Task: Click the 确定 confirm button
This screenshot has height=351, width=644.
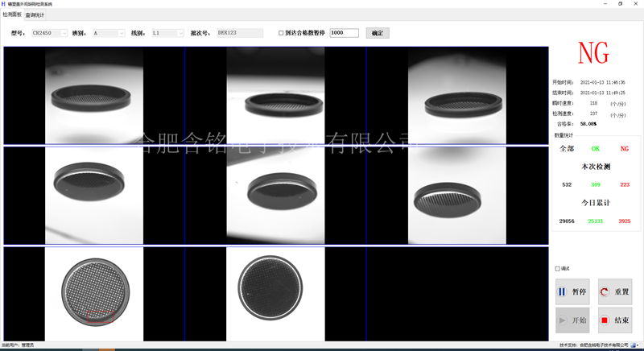Action: (377, 33)
